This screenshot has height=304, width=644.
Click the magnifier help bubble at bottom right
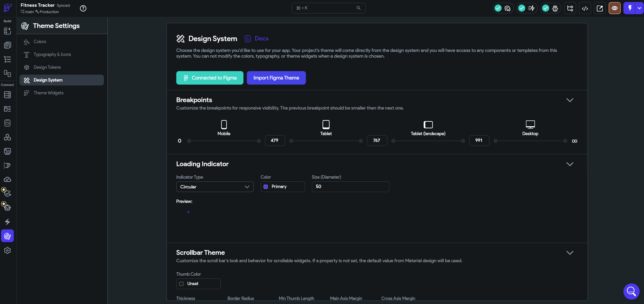[x=631, y=292]
